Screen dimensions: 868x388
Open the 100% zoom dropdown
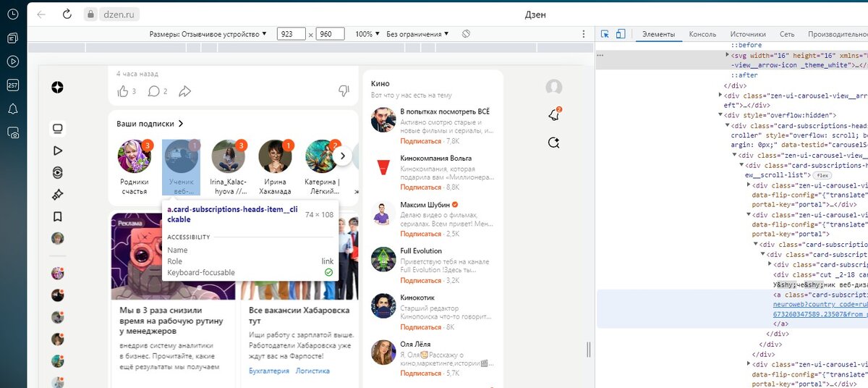coord(368,34)
